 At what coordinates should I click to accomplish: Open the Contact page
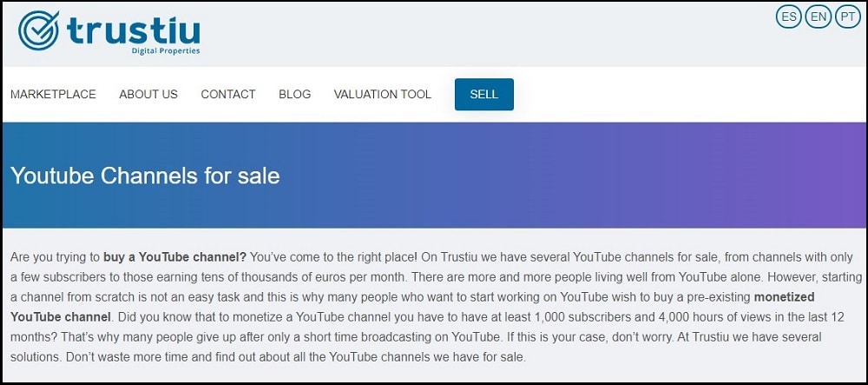tap(228, 94)
